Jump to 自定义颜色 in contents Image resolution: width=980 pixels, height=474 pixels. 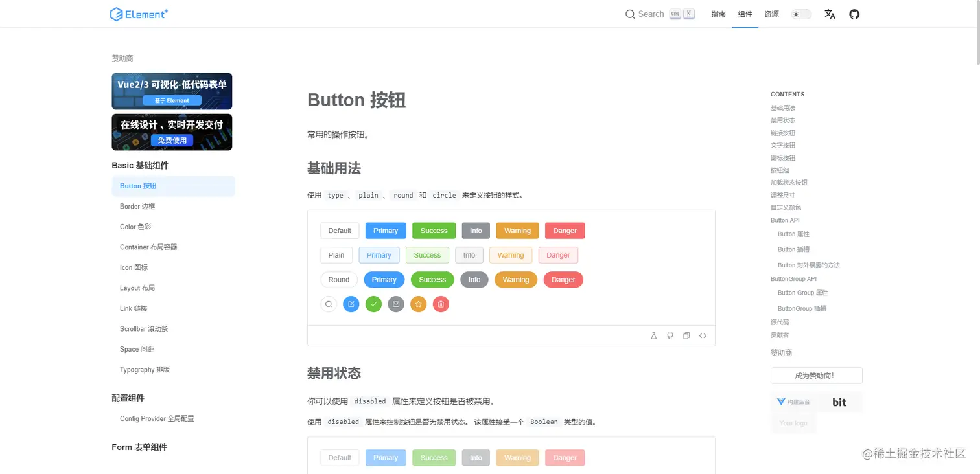tap(786, 207)
